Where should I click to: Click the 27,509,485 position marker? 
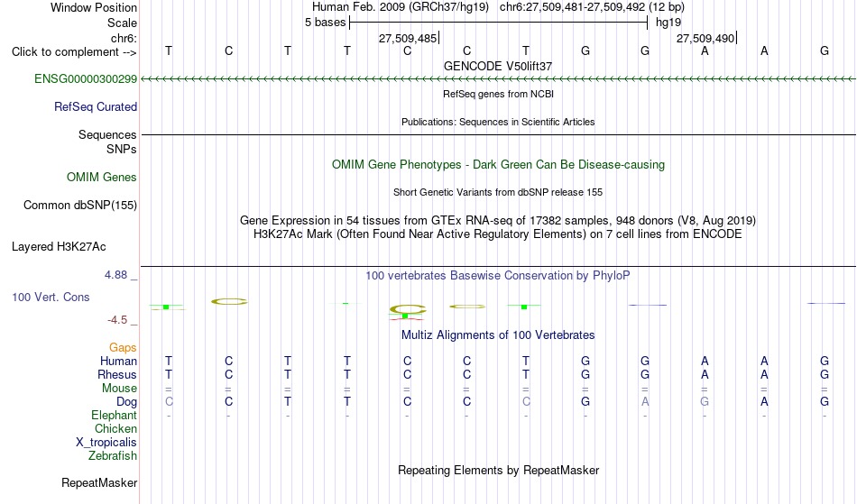pyautogui.click(x=409, y=39)
